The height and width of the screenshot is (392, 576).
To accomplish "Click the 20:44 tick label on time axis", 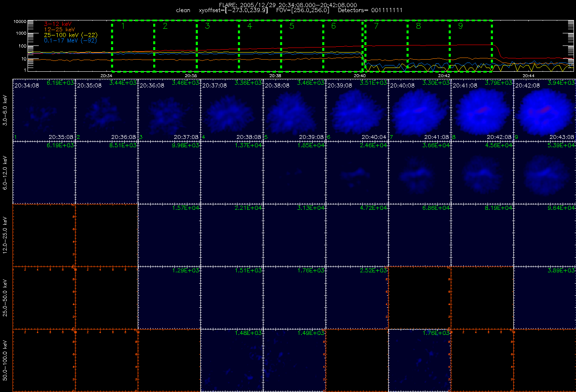I will (528, 76).
